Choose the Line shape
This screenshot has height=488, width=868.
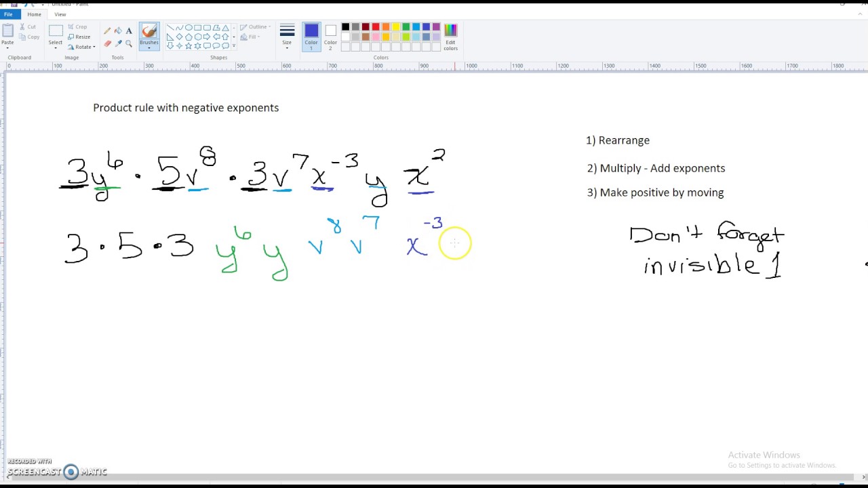[170, 28]
